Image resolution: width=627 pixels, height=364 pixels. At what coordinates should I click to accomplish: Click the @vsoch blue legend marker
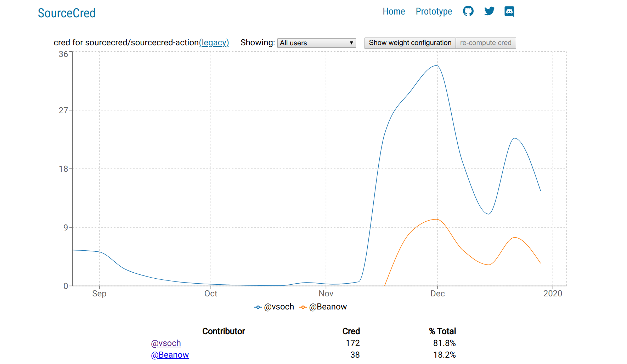(x=258, y=307)
